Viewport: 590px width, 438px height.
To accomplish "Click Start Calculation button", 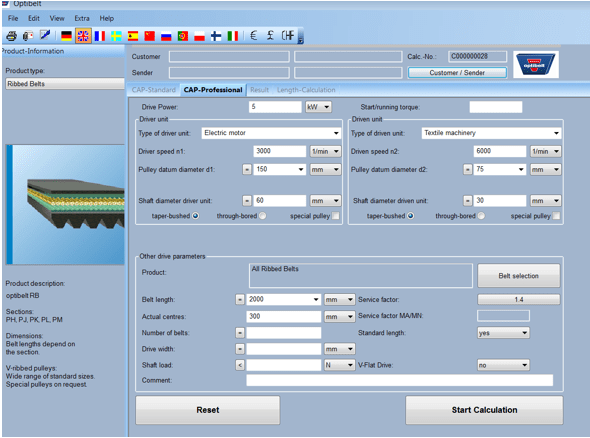I will point(484,410).
